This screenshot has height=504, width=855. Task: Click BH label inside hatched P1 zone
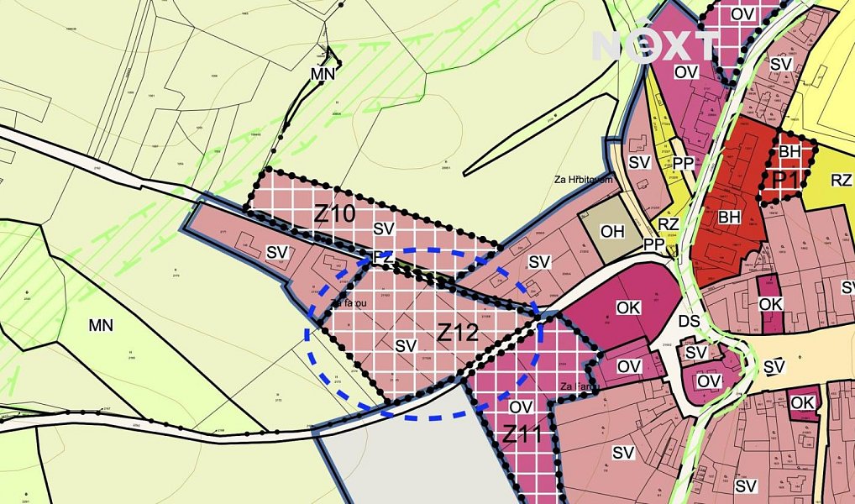pyautogui.click(x=789, y=152)
